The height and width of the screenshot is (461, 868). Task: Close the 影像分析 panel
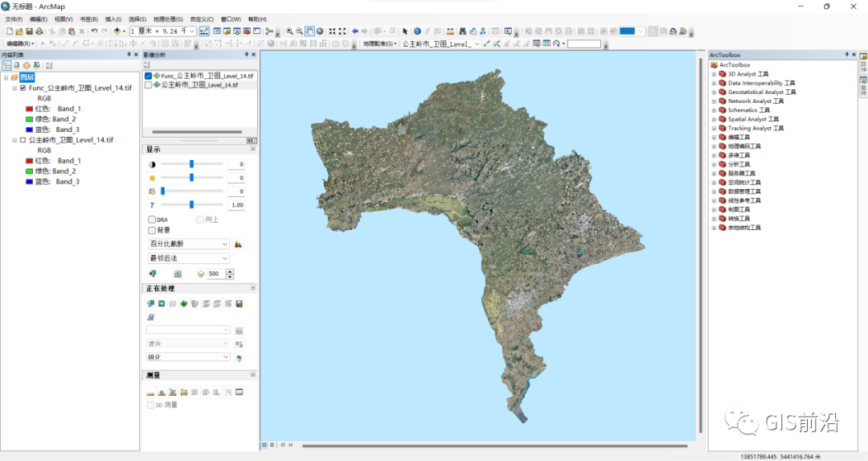(253, 55)
